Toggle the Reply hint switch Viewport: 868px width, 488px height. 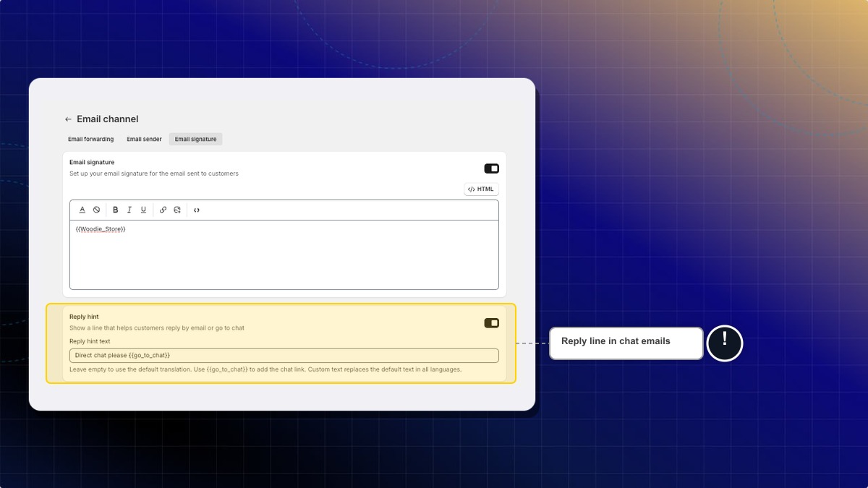coord(492,323)
